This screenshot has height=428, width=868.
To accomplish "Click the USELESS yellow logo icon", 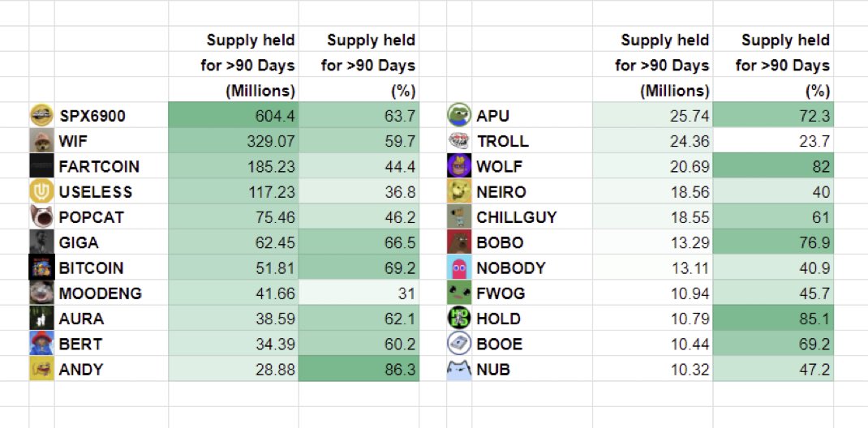I will 41,192.
